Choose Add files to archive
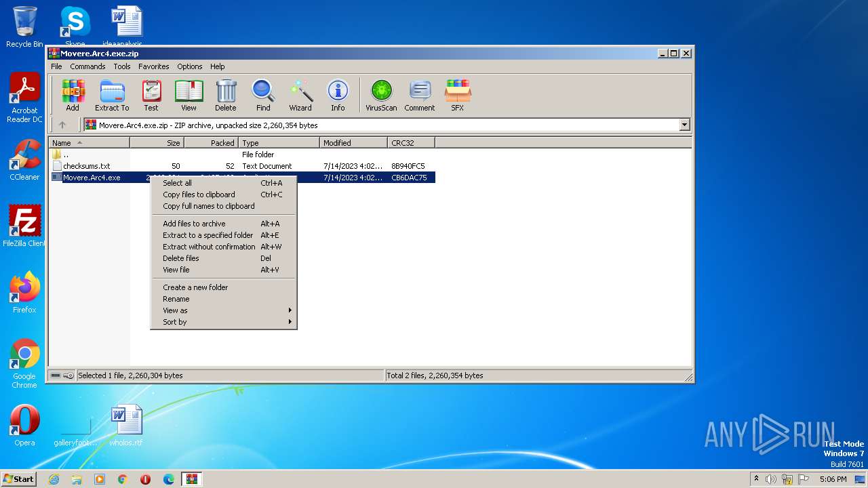This screenshot has height=488, width=868. click(223, 224)
